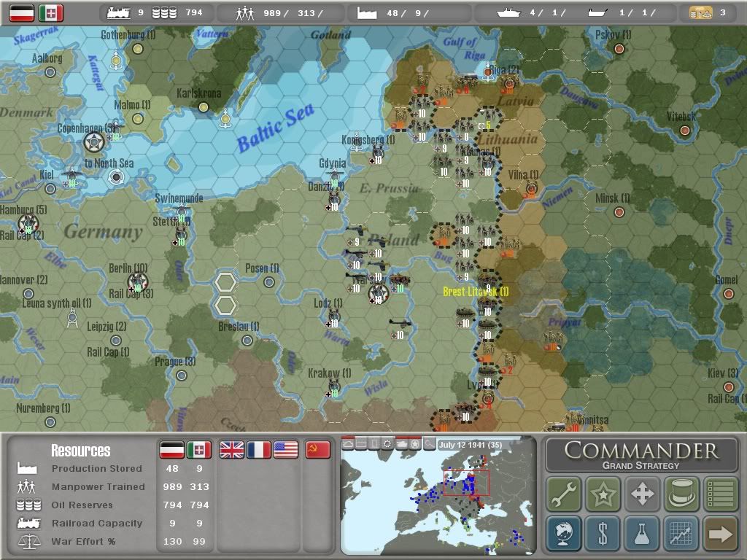Toggle the sun-shaped overlay minimap button
The image size is (747, 560).
[x=388, y=444]
